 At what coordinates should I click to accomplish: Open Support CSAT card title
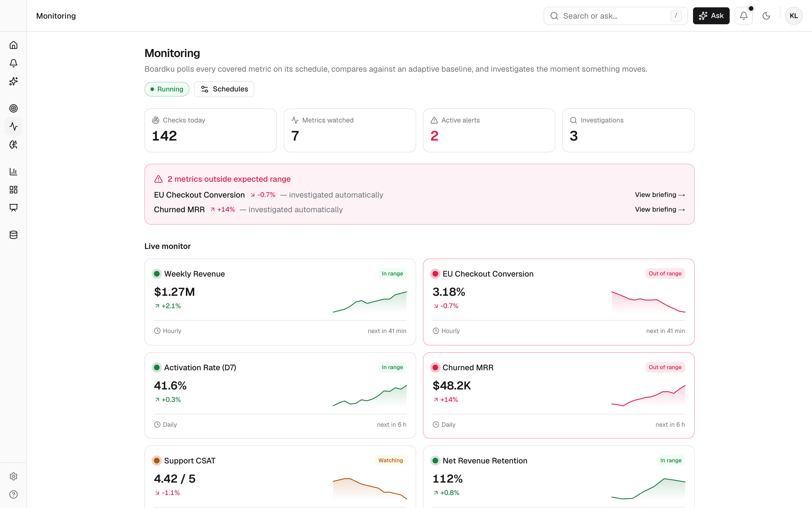coord(189,461)
